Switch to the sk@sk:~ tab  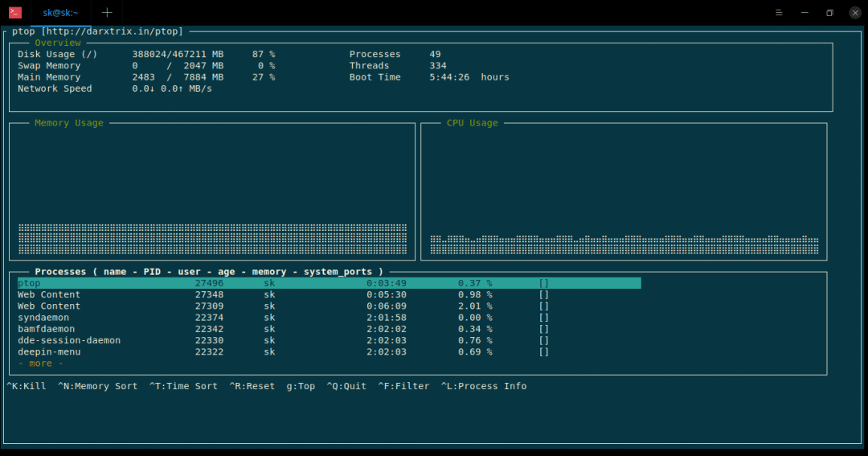pos(61,12)
